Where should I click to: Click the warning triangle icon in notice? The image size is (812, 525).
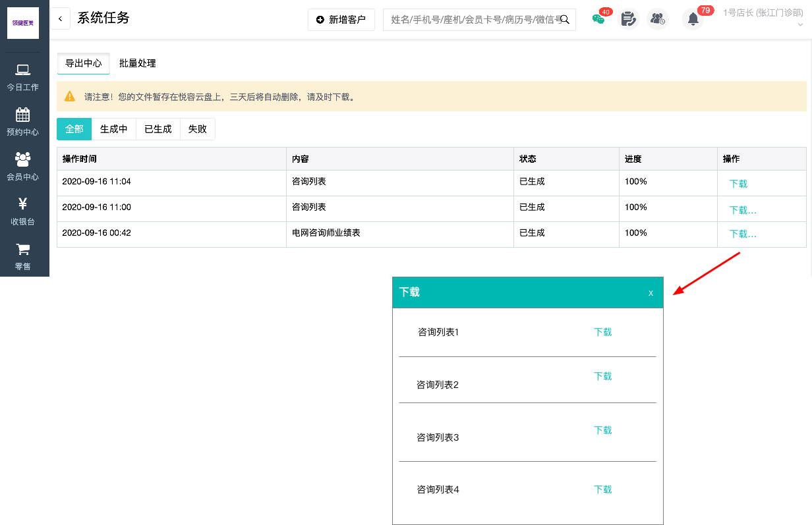point(70,97)
